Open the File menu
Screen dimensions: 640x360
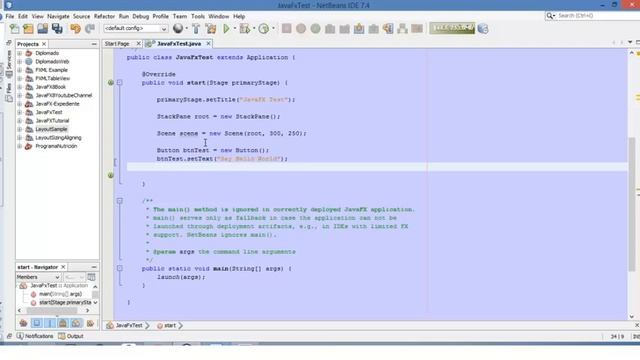[x=10, y=16]
